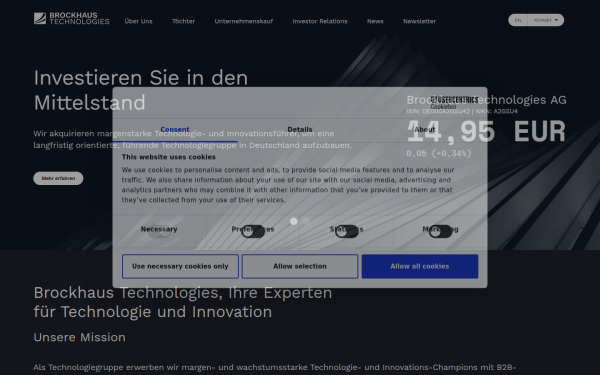Viewport: 600px width, 375px height.
Task: Switch to the Details tab
Action: pyautogui.click(x=300, y=130)
